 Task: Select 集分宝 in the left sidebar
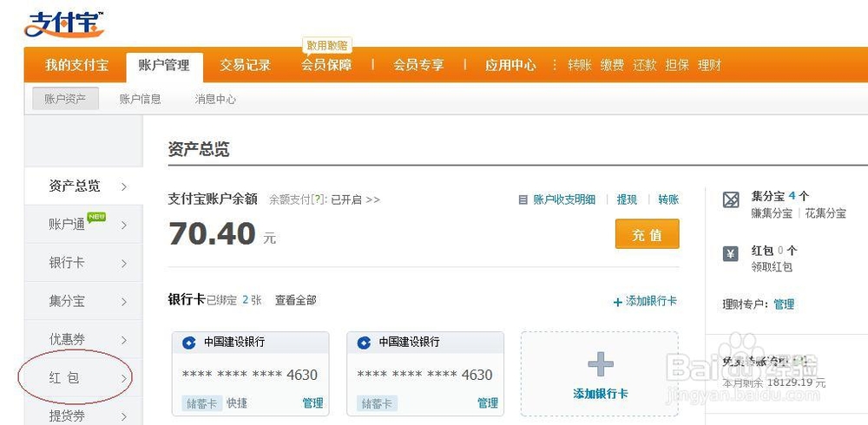(x=67, y=301)
